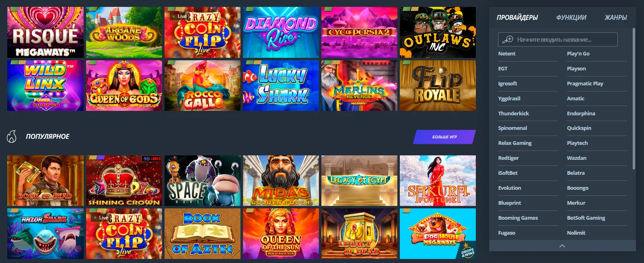Switch to the Функции tab
Image resolution: width=644 pixels, height=263 pixels.
[x=571, y=17]
